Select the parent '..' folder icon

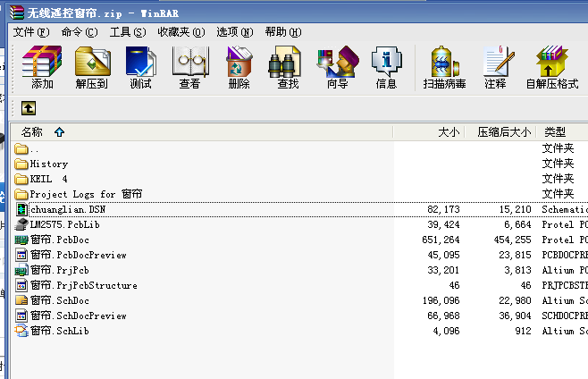[x=21, y=149]
